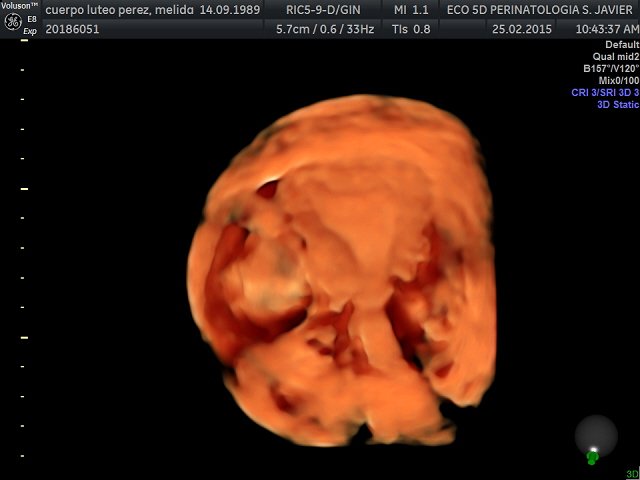
Task: Select the patient name 'cuerpo luteo perez, melida'
Action: tap(120, 10)
